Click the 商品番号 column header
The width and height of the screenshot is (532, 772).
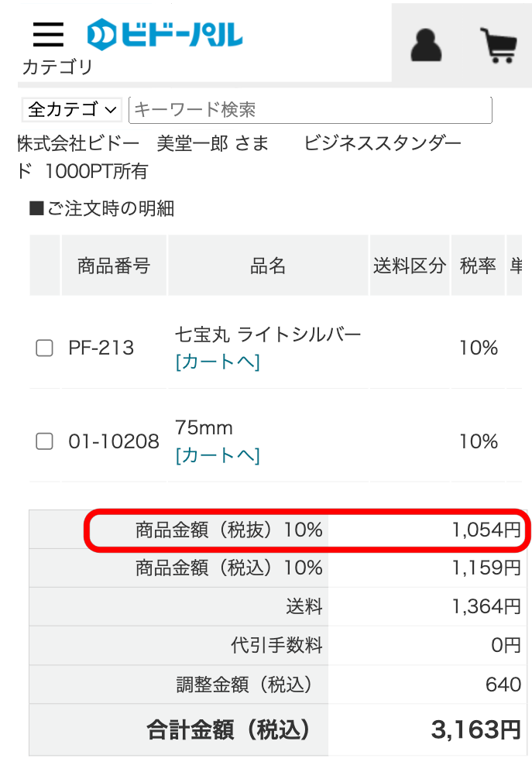(113, 266)
